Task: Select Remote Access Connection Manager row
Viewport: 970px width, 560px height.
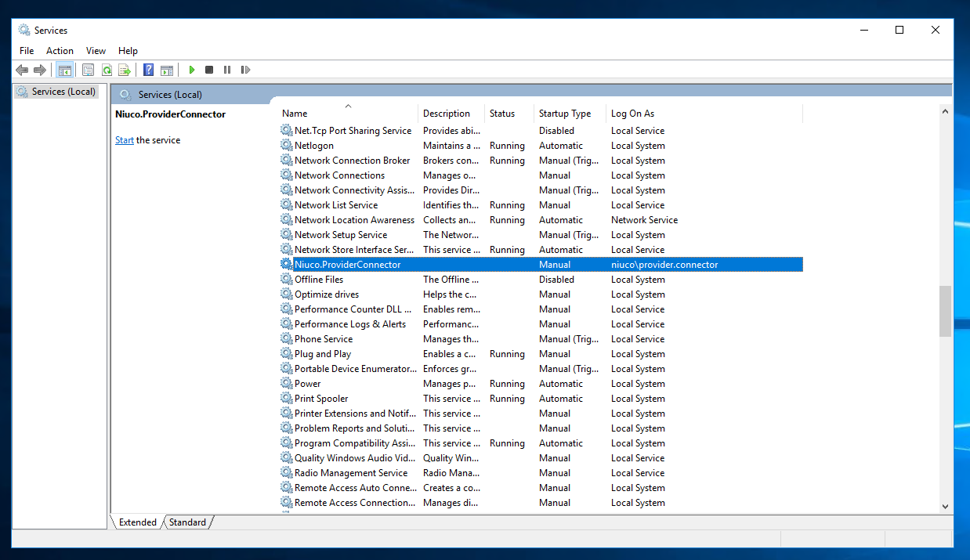Action: [541, 503]
